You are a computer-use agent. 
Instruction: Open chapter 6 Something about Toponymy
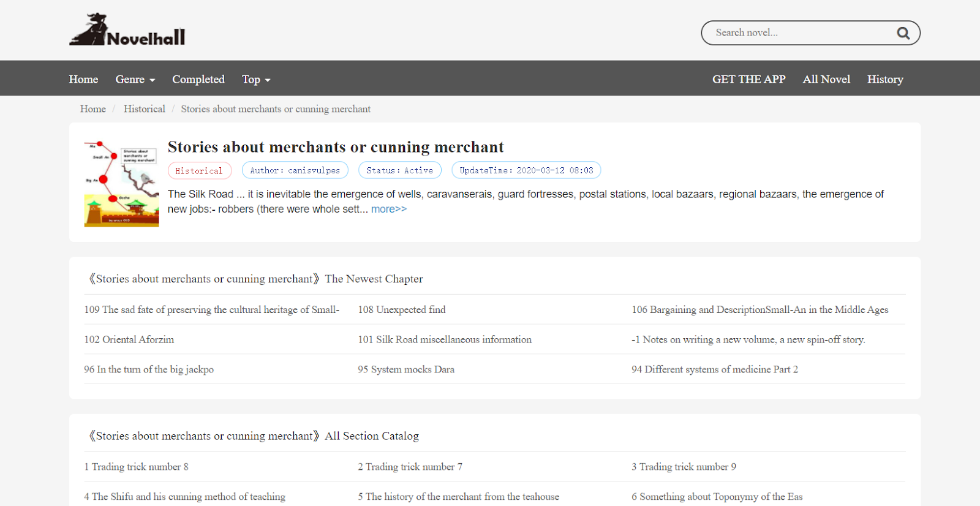pos(717,497)
